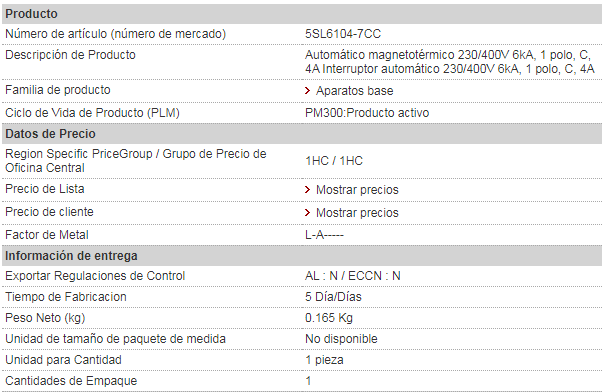The width and height of the screenshot is (604, 392).
Task: Click the Producto section header
Action: pos(302,14)
